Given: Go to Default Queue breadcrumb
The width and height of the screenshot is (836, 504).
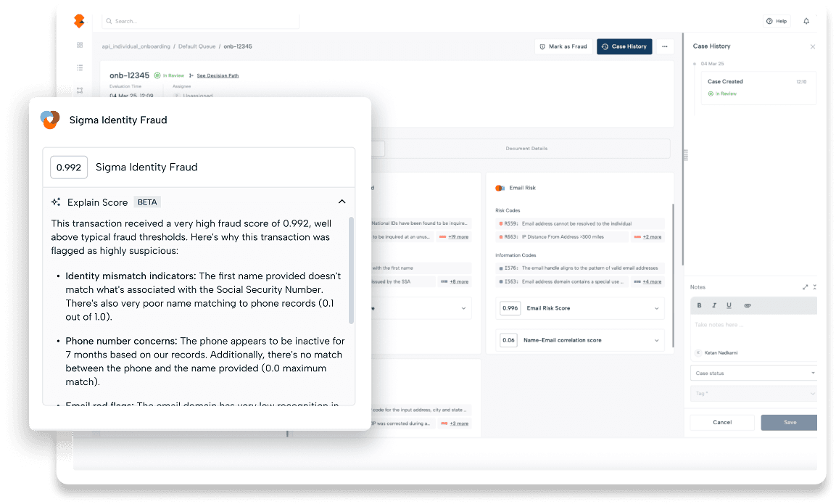Looking at the screenshot, I should 196,46.
